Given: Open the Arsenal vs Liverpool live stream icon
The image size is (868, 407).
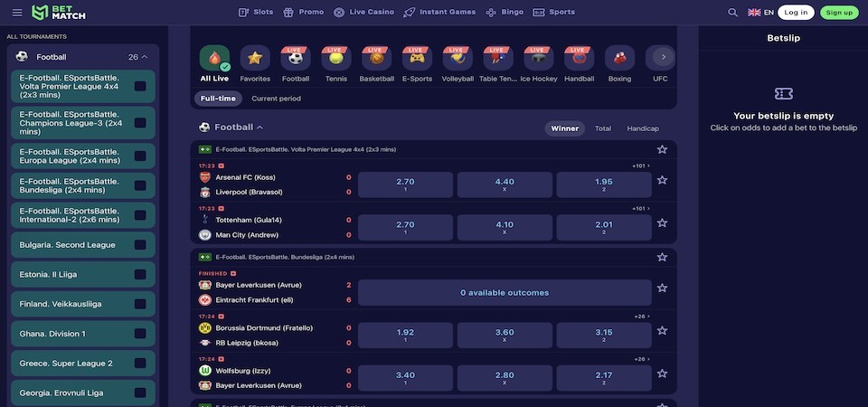Looking at the screenshot, I should click(x=221, y=166).
